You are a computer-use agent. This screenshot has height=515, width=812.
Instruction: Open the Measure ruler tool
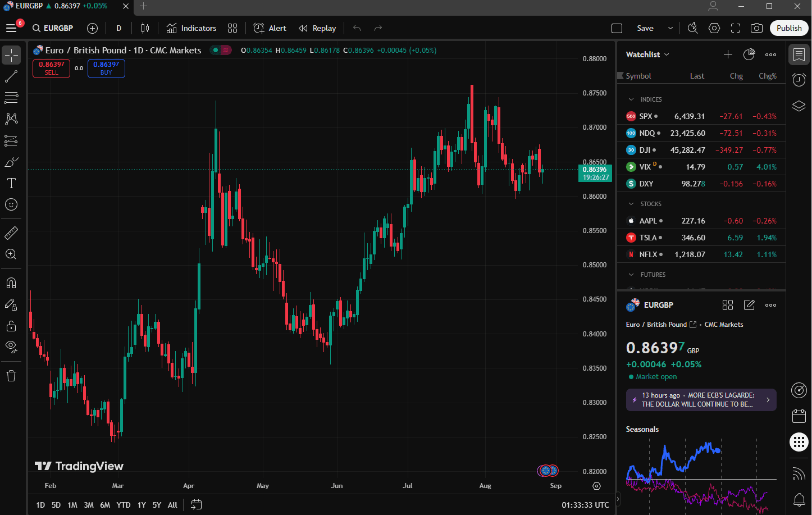point(11,233)
